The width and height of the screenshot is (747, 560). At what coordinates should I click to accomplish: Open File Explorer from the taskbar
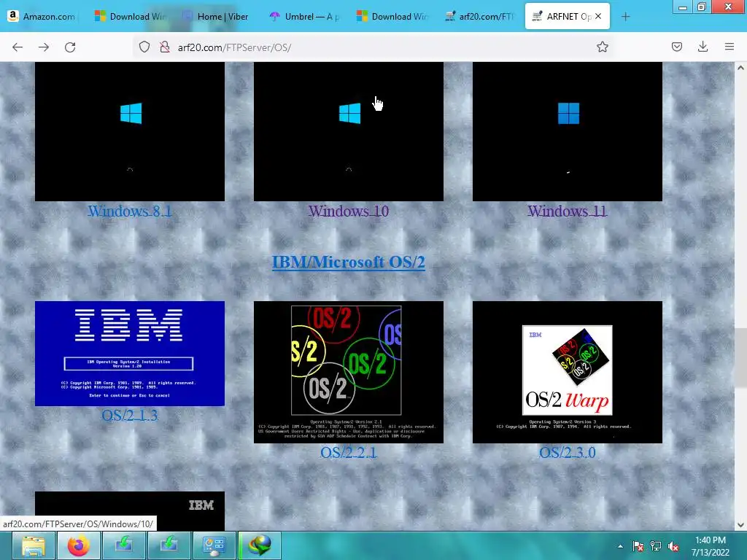click(34, 545)
